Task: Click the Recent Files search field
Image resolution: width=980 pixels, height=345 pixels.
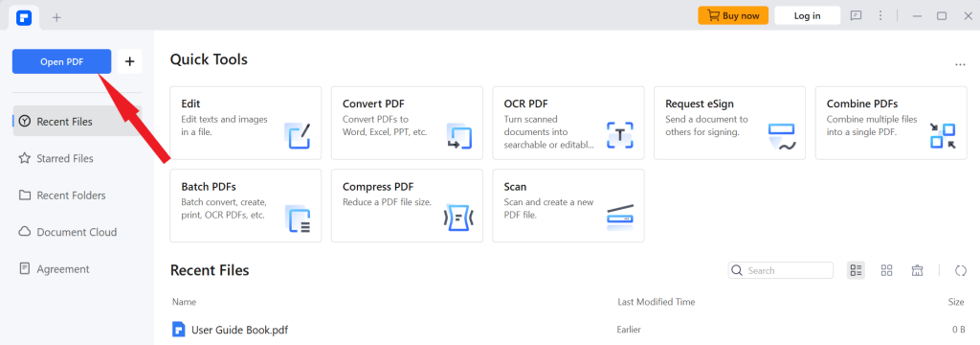Action: (x=781, y=270)
